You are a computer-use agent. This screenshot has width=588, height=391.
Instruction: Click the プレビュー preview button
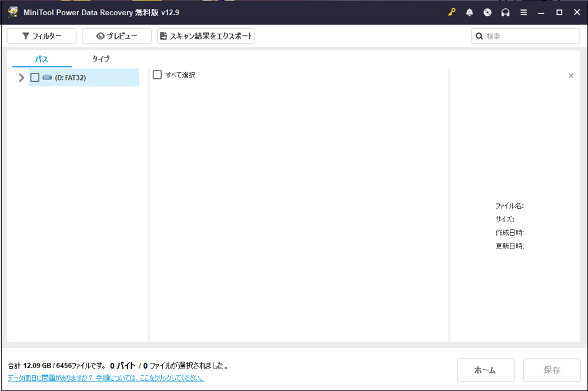coord(116,36)
